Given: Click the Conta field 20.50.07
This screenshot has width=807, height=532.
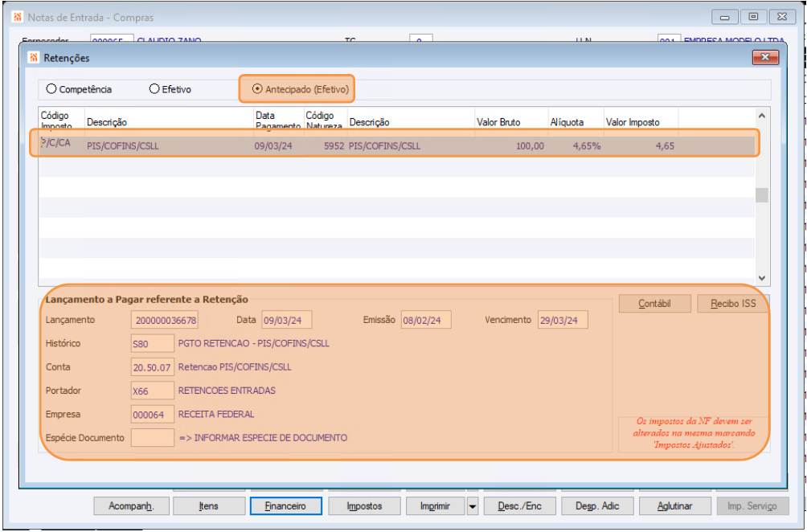Looking at the screenshot, I should coord(153,367).
